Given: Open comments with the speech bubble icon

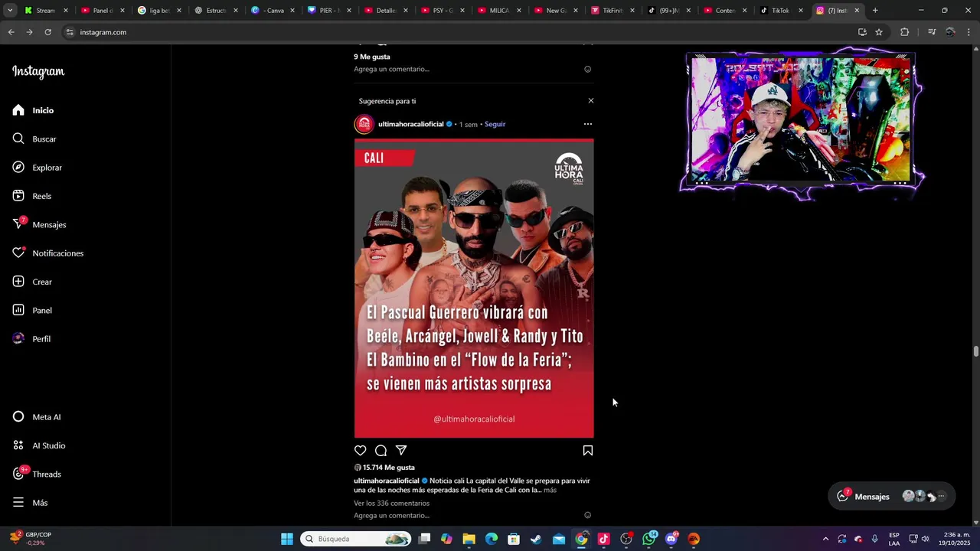Looking at the screenshot, I should [x=381, y=451].
